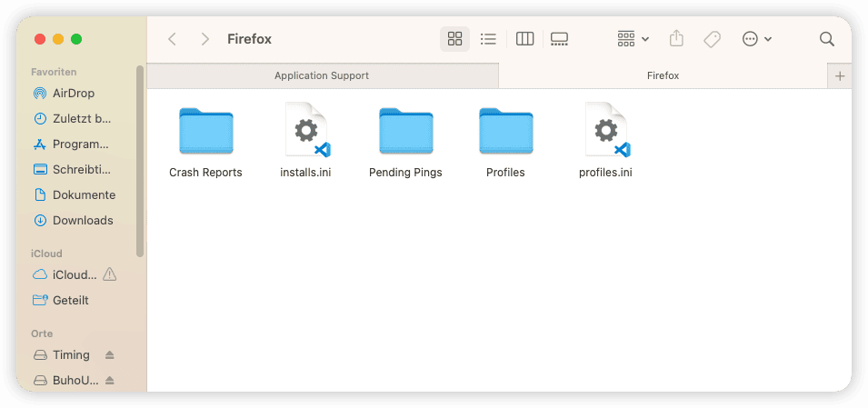
Task: Select the Profiles folder icon
Action: point(506,131)
